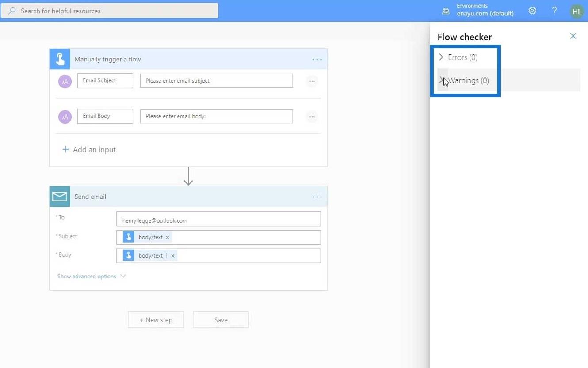Open the Send email ellipsis menu

point(317,197)
